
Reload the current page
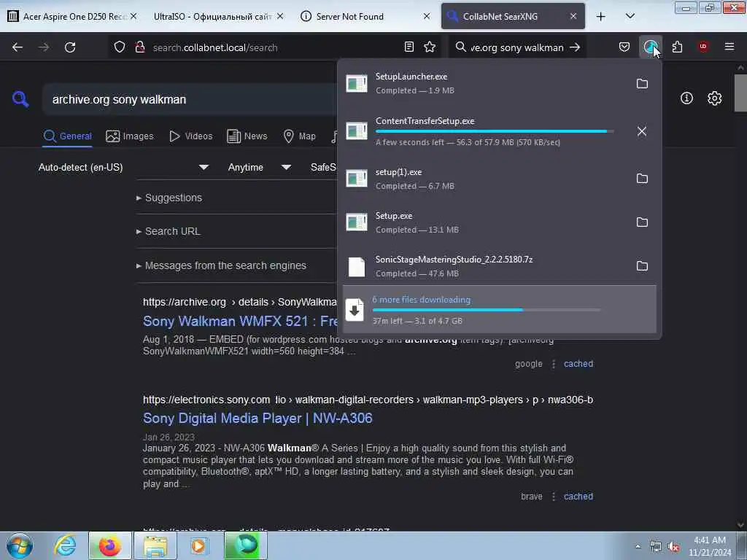pos(70,47)
